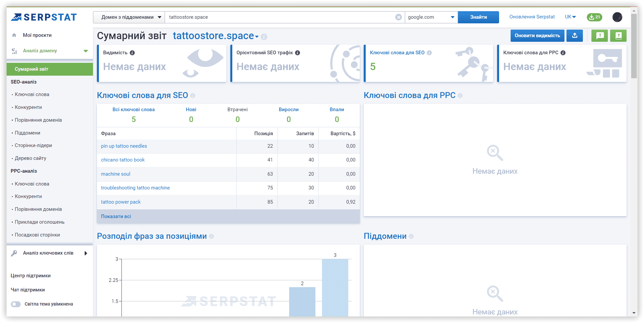Toggle the Світла тема увімкнена switch
This screenshot has height=323, width=644.
[x=16, y=304]
